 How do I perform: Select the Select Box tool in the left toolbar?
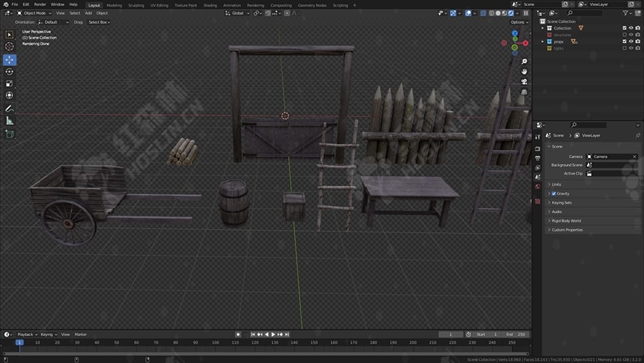[x=9, y=34]
